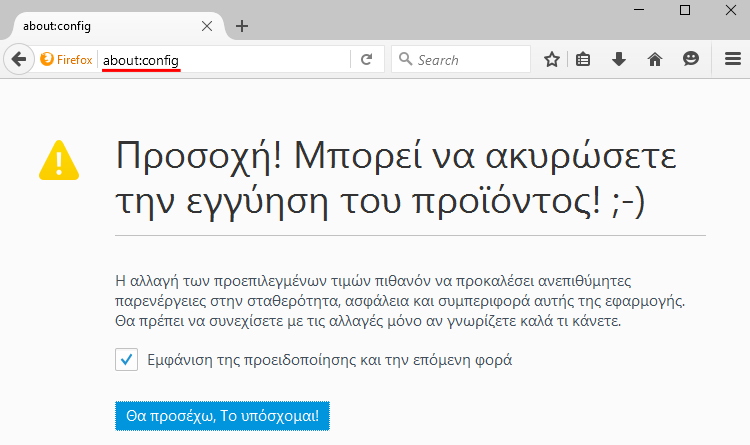Close the Firefox window
This screenshot has width=750, height=445.
click(x=730, y=10)
